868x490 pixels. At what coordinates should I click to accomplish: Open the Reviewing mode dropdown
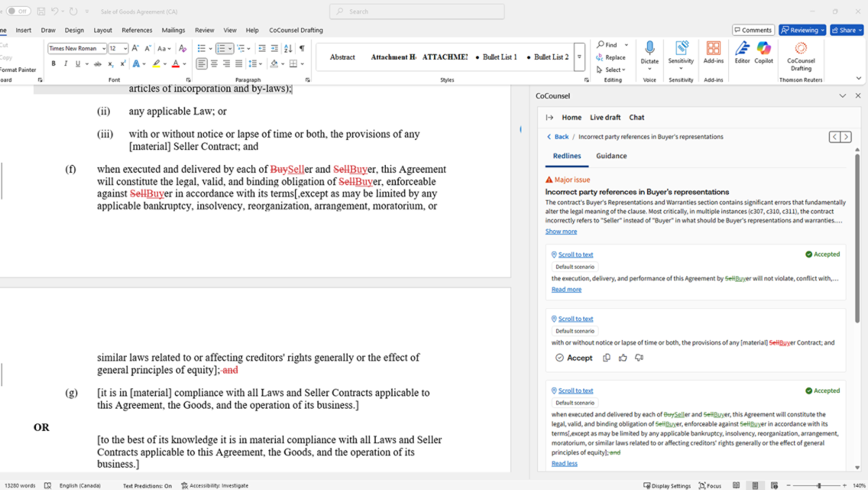(802, 30)
